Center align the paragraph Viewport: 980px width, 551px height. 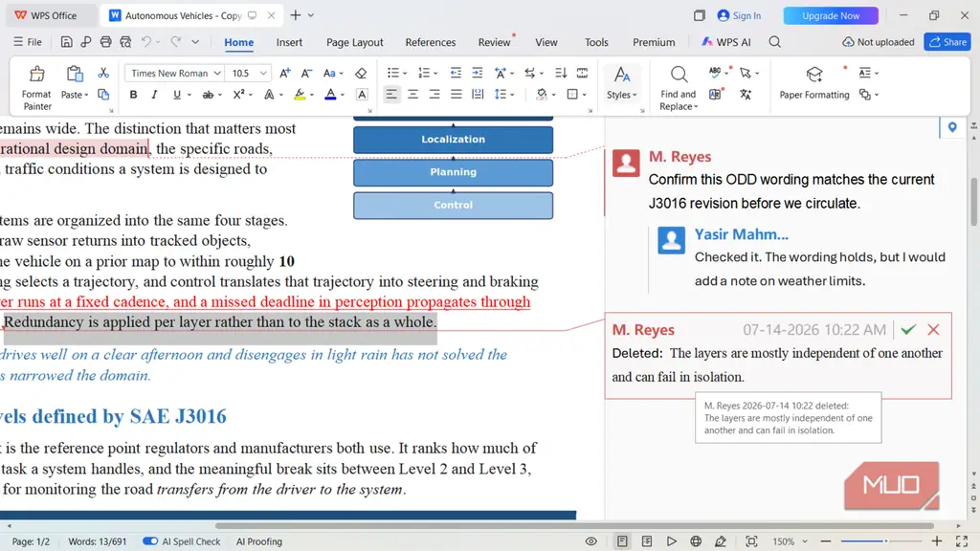[412, 95]
